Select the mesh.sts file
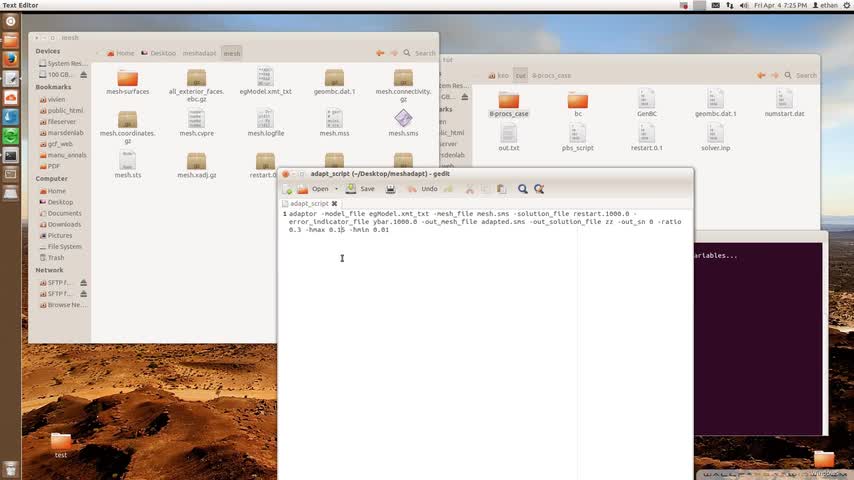Viewport: 854px width, 480px height. point(127,165)
